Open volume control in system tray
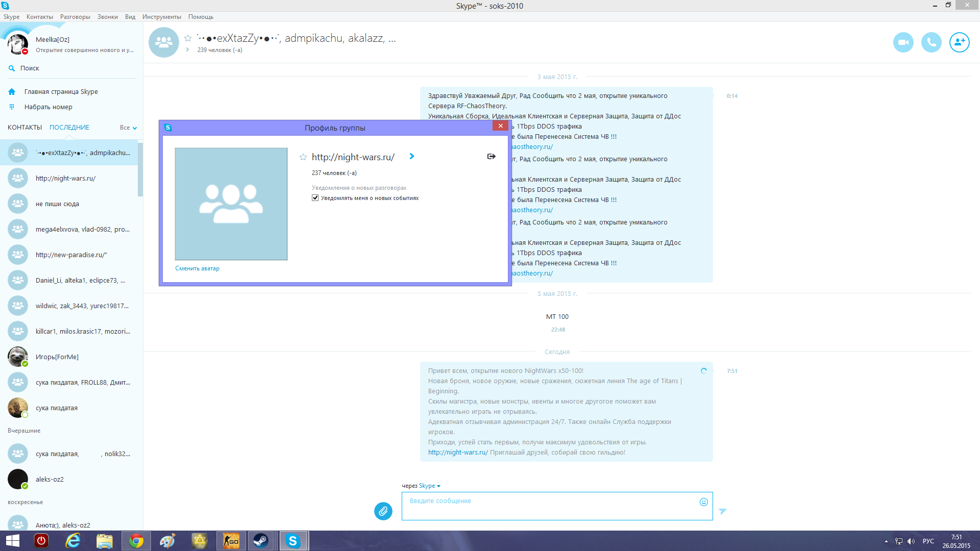Image resolution: width=980 pixels, height=551 pixels. pyautogui.click(x=911, y=541)
